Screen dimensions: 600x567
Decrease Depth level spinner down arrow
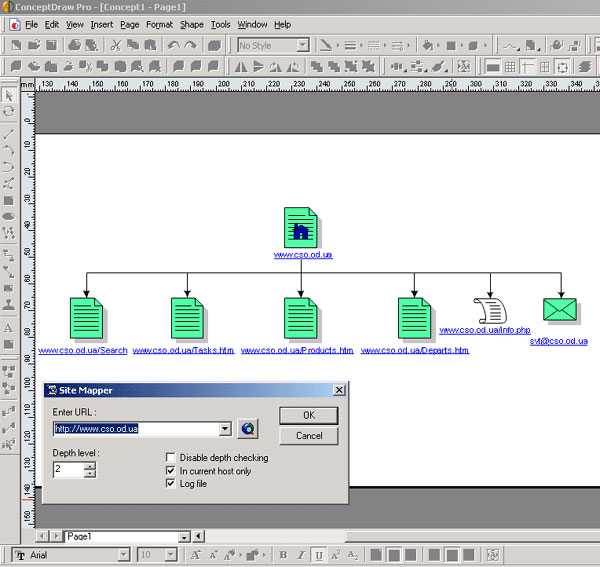click(90, 474)
